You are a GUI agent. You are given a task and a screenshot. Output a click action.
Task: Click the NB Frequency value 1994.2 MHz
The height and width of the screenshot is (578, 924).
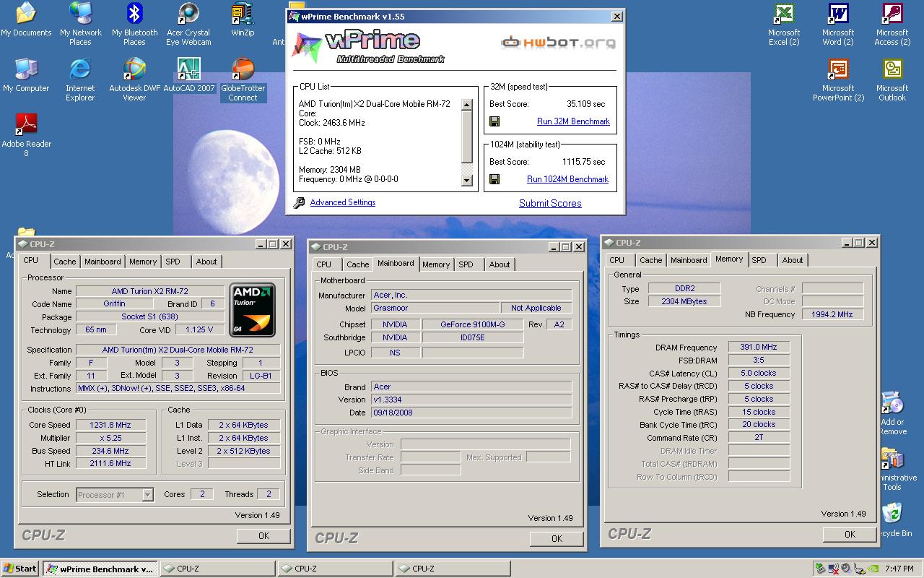832,314
